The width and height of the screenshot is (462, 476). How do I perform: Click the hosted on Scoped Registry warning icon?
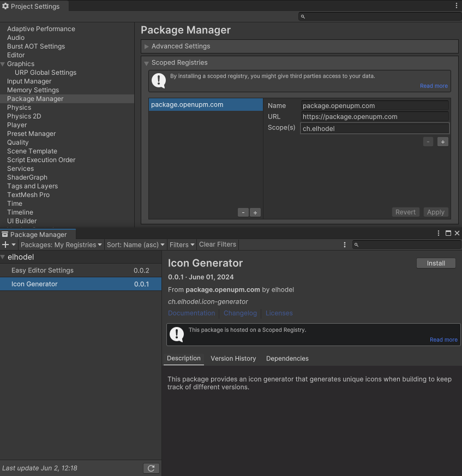pos(177,334)
